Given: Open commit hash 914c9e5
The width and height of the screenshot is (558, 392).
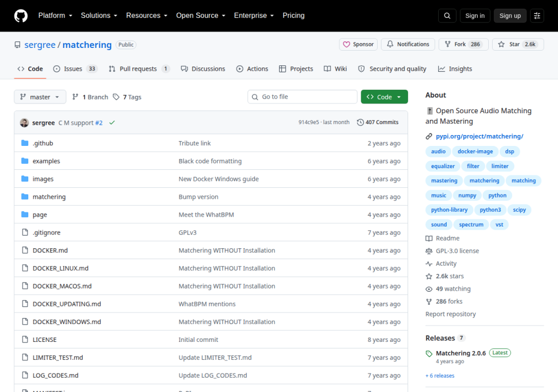Looking at the screenshot, I should [308, 122].
